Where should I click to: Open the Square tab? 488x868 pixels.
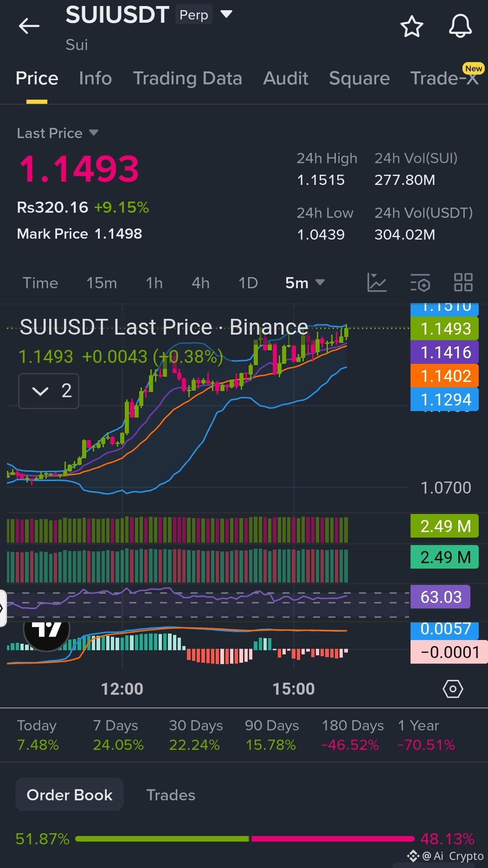coord(359,78)
